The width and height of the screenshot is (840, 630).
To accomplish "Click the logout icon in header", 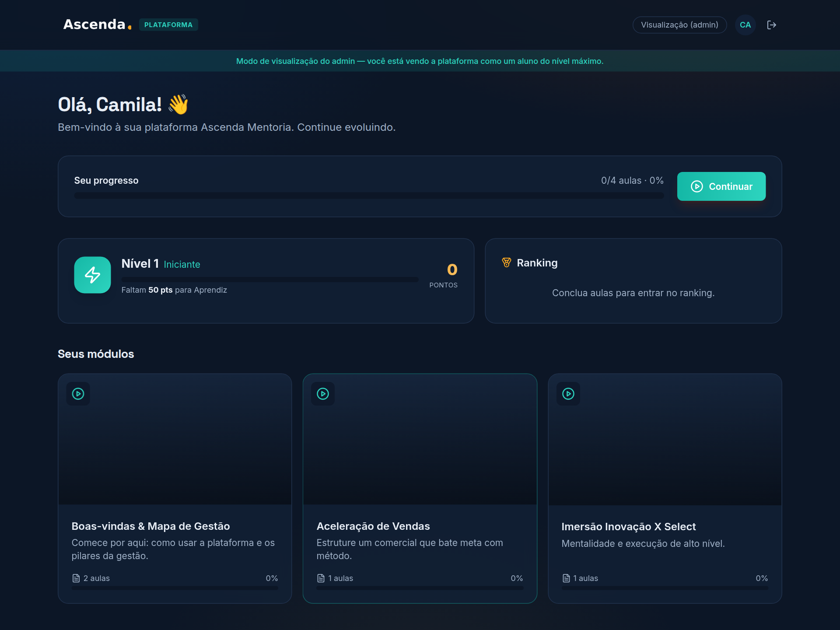I will [772, 25].
